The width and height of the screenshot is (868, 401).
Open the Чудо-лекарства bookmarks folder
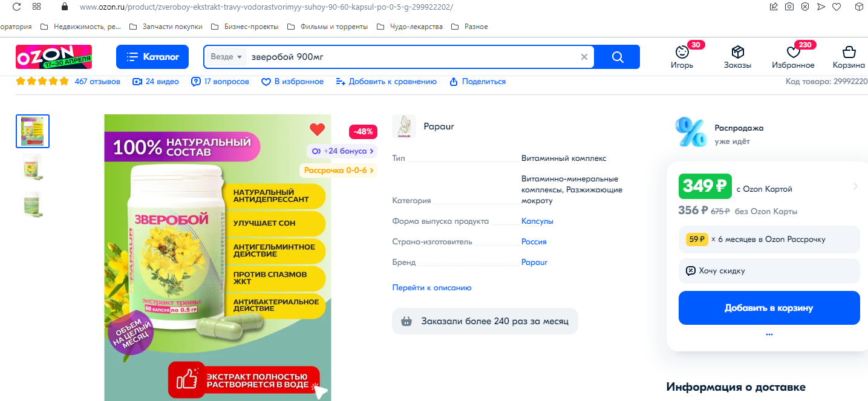[410, 27]
